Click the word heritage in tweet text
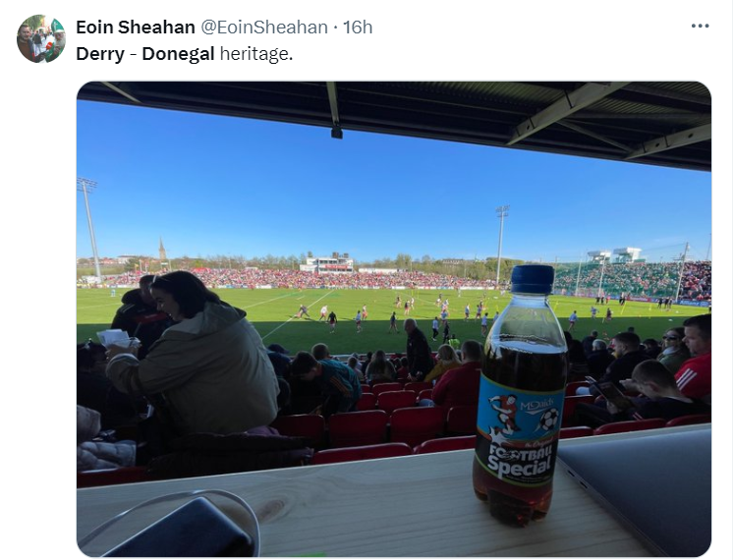734x560 pixels. tap(256, 54)
